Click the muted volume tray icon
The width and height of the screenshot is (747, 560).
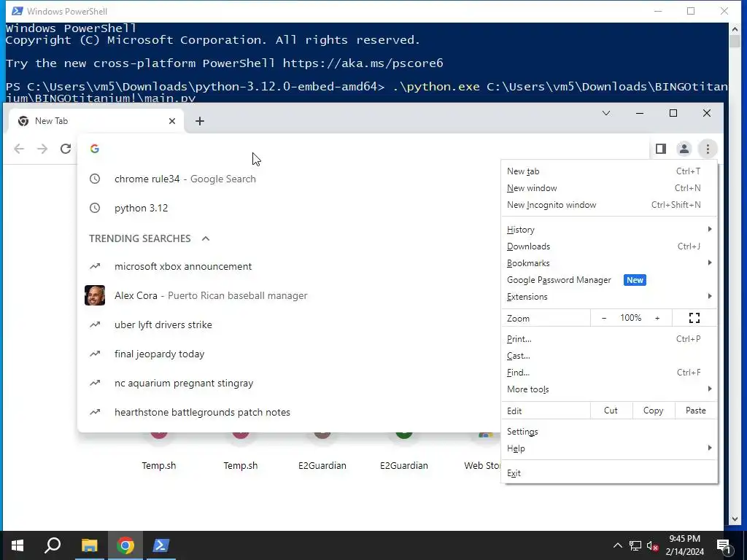pyautogui.click(x=652, y=545)
